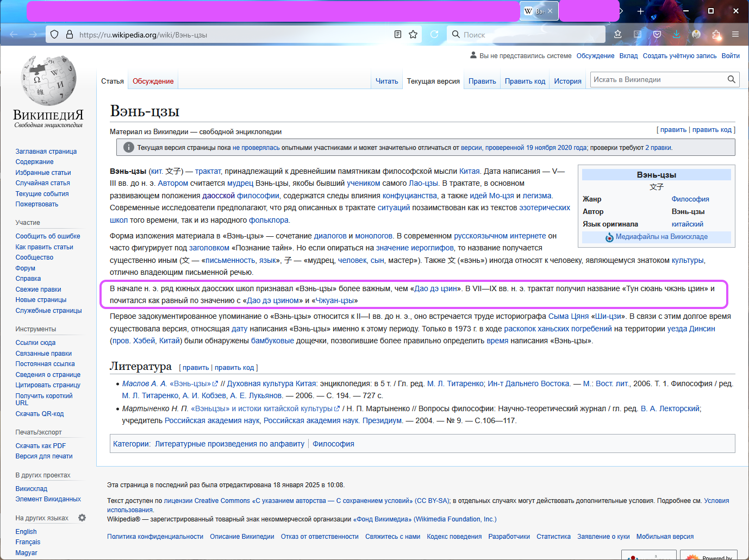Select the Wikipedia browser tab
This screenshot has height=560, width=749.
click(x=539, y=11)
